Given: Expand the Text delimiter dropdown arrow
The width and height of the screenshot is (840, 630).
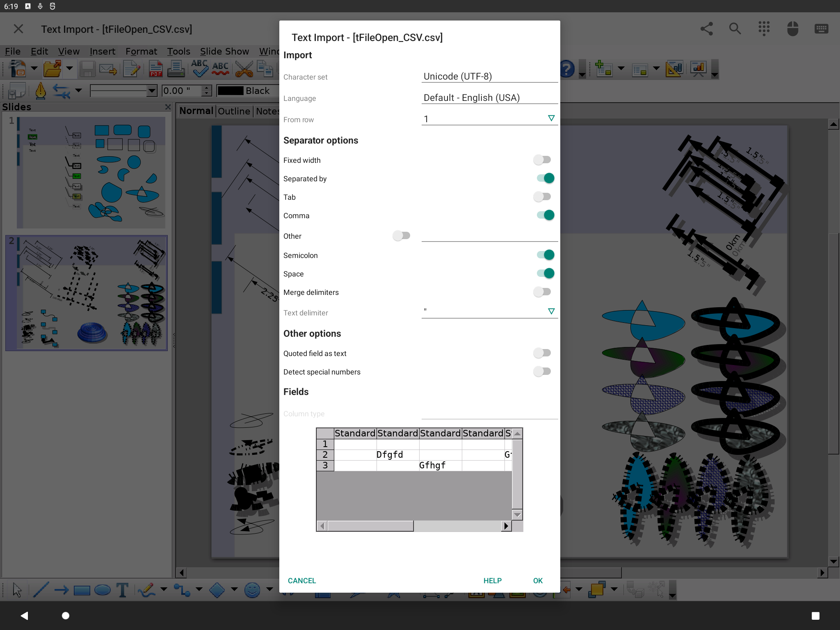Looking at the screenshot, I should pyautogui.click(x=551, y=312).
